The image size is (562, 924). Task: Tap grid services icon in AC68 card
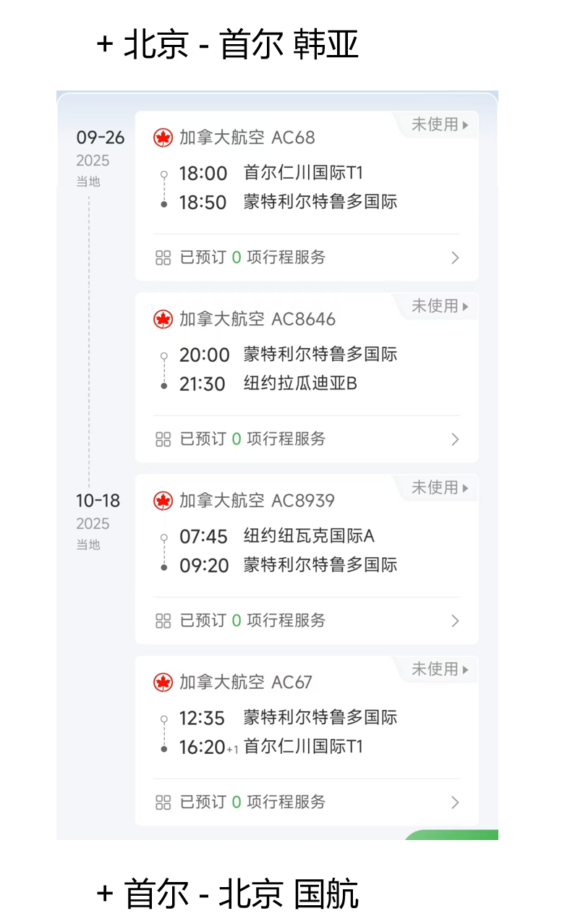[x=163, y=258]
